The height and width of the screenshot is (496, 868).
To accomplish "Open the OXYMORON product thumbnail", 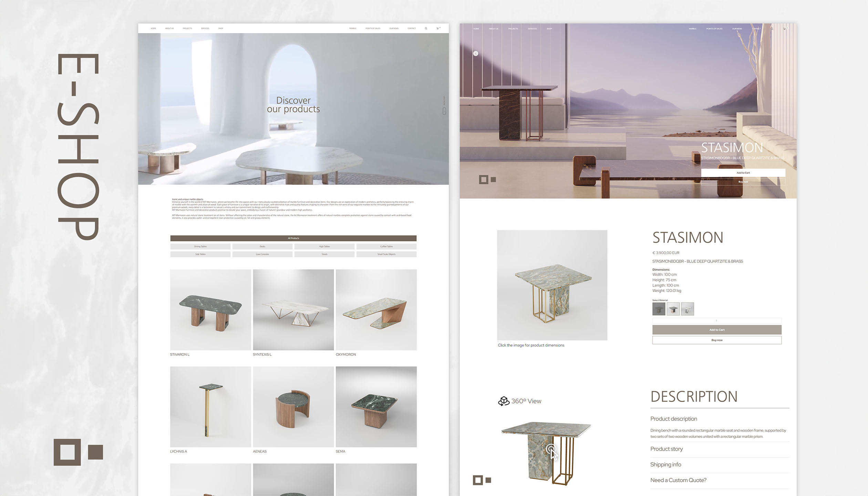I will click(x=376, y=310).
